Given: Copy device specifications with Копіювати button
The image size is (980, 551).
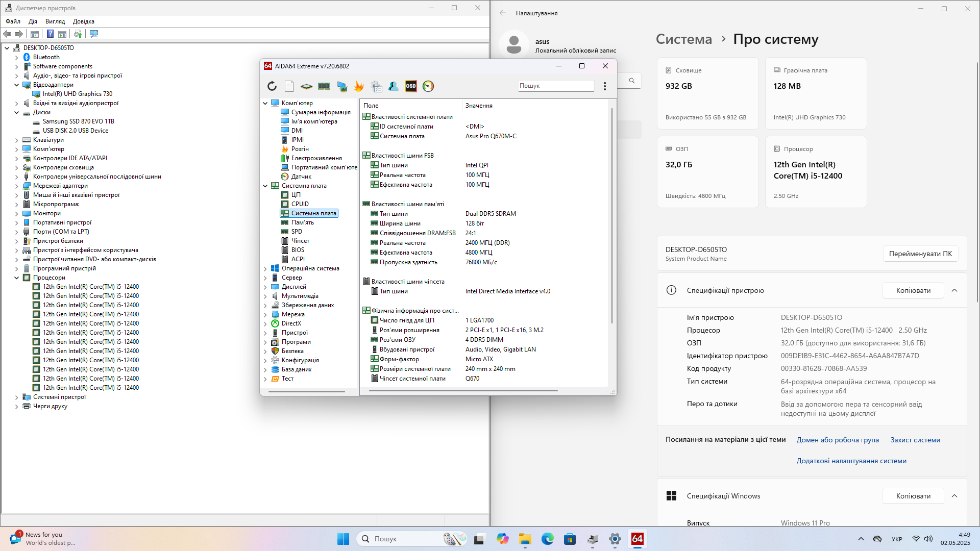Looking at the screenshot, I should (x=913, y=290).
